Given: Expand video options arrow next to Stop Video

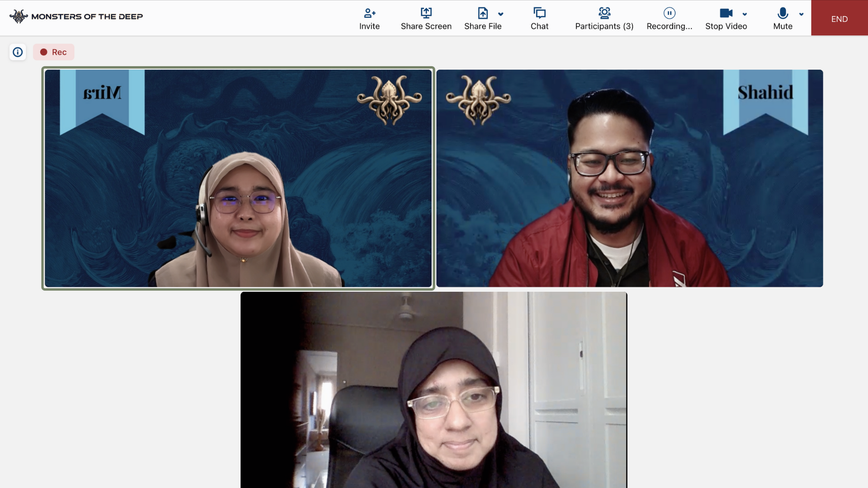Looking at the screenshot, I should pos(745,14).
